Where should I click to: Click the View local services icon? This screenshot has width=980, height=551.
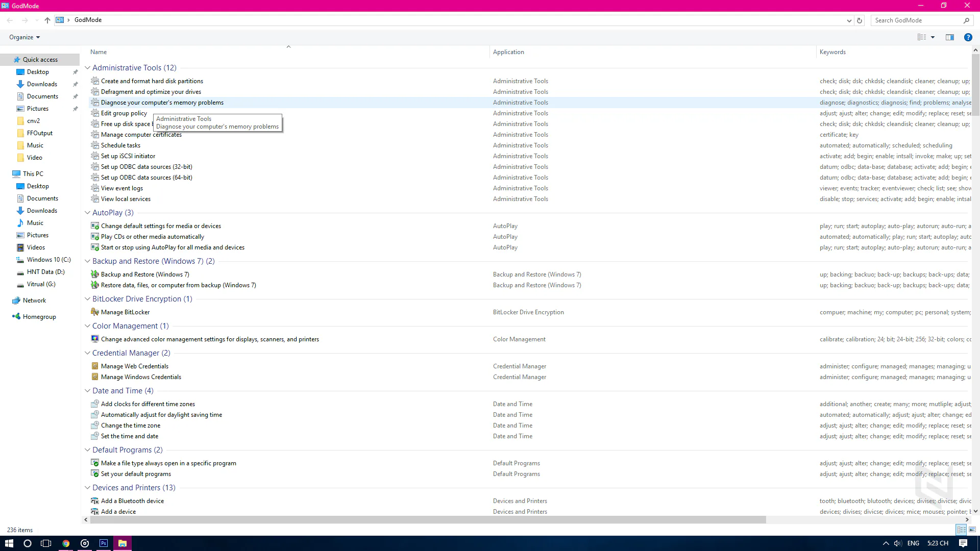[95, 199]
